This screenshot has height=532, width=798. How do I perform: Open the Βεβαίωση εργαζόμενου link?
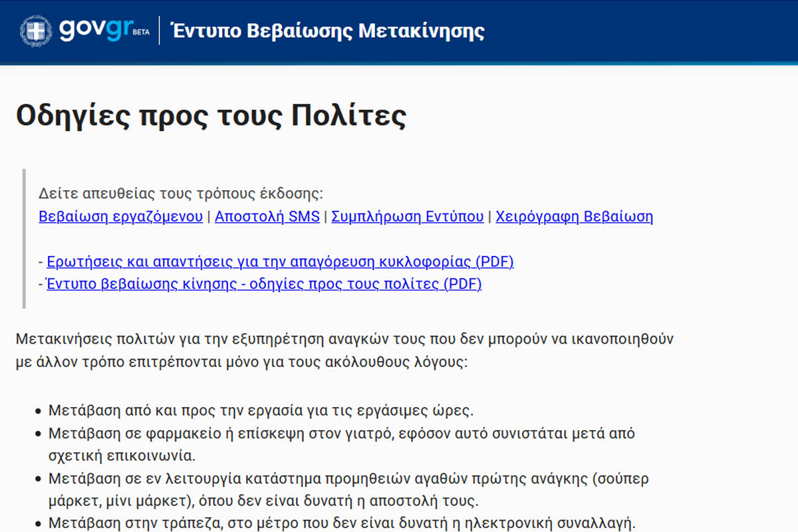(x=120, y=216)
